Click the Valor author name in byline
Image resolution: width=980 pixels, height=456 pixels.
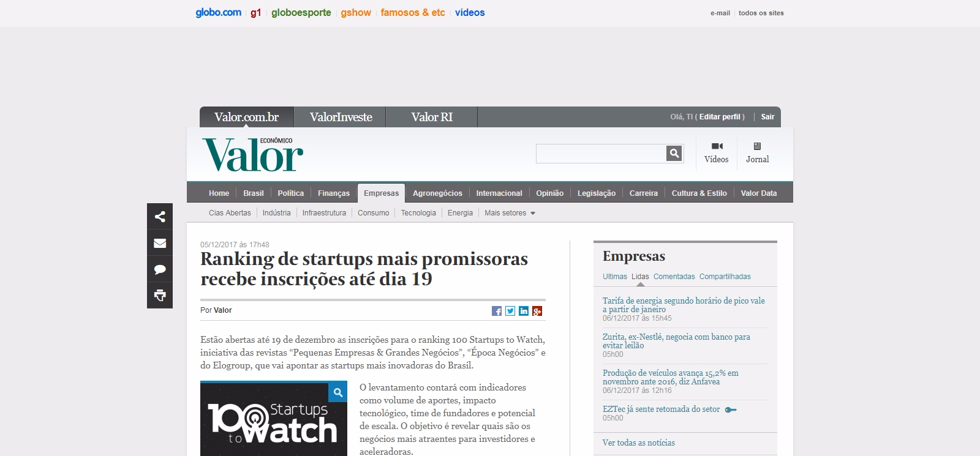(x=223, y=310)
